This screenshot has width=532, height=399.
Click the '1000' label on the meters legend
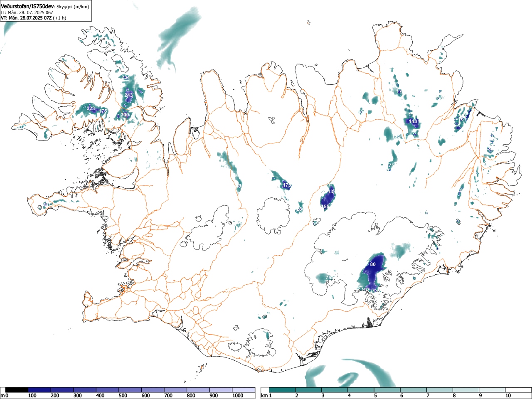coord(238,396)
